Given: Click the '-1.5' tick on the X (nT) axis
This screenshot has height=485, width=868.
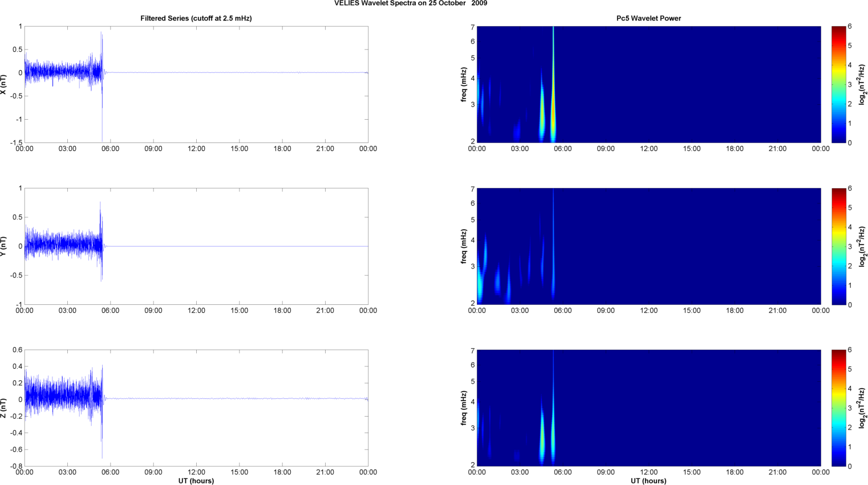Looking at the screenshot, I should coord(16,142).
